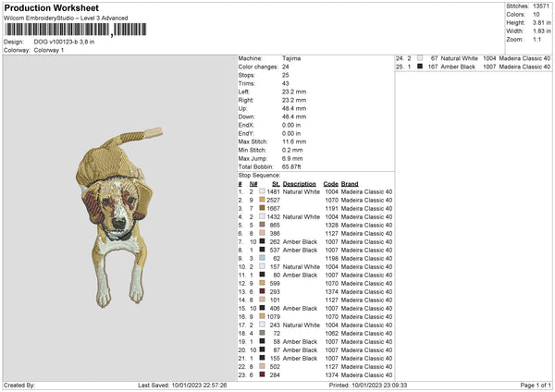Click the Stitches count 13571
The width and height of the screenshot is (555, 392).
[x=542, y=6]
